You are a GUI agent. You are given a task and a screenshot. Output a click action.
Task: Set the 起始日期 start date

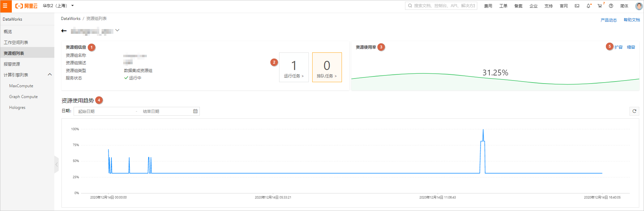105,111
